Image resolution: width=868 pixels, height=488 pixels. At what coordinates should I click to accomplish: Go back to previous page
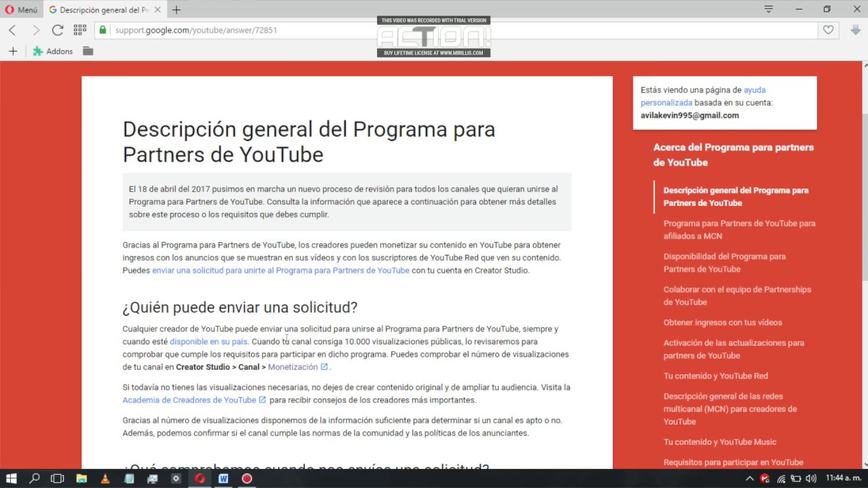click(x=12, y=30)
